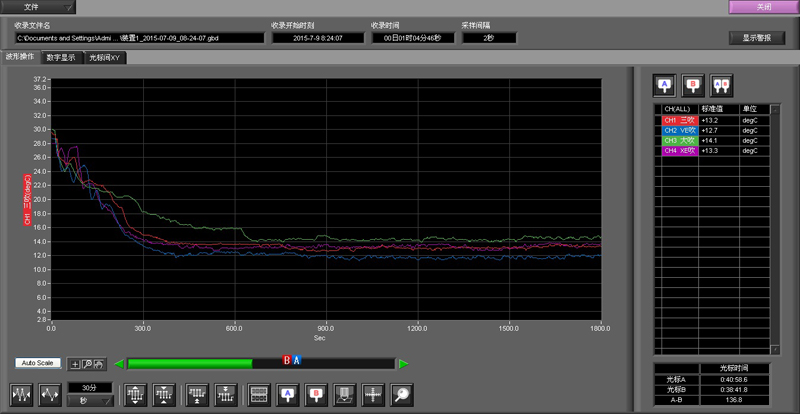Click the 关闭 button
Image resolution: width=800 pixels, height=414 pixels.
pyautogui.click(x=763, y=7)
